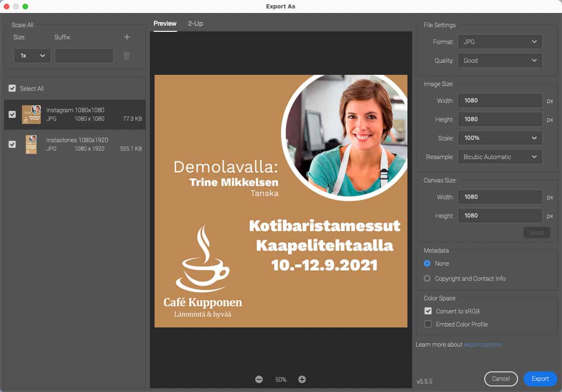Choose Copyright and Contact Info metadata
The width and height of the screenshot is (562, 392).
point(427,278)
